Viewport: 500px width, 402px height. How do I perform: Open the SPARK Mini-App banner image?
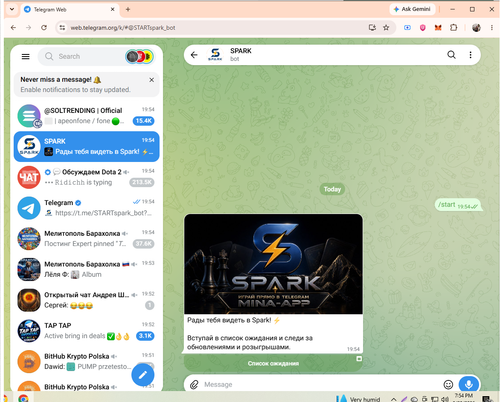pos(273,264)
